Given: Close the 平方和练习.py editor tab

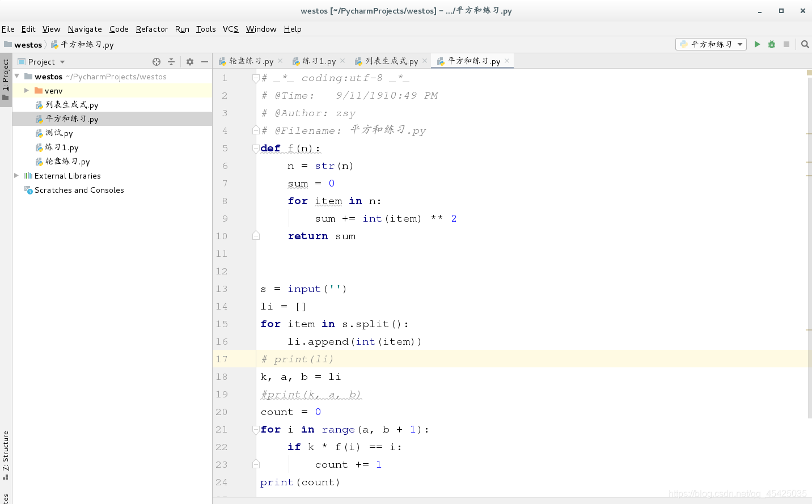Looking at the screenshot, I should tap(507, 61).
